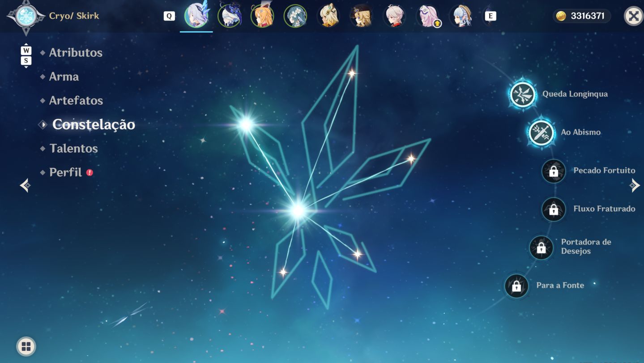Image resolution: width=644 pixels, height=363 pixels.
Task: Switch to the silver-haired avatar in red outfit
Action: pyautogui.click(x=395, y=16)
